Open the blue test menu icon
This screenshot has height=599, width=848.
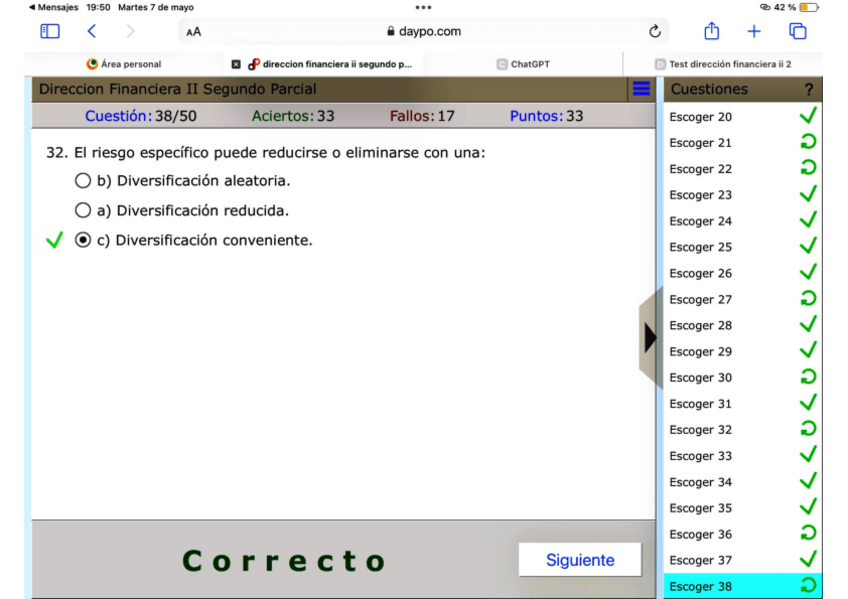coord(642,89)
